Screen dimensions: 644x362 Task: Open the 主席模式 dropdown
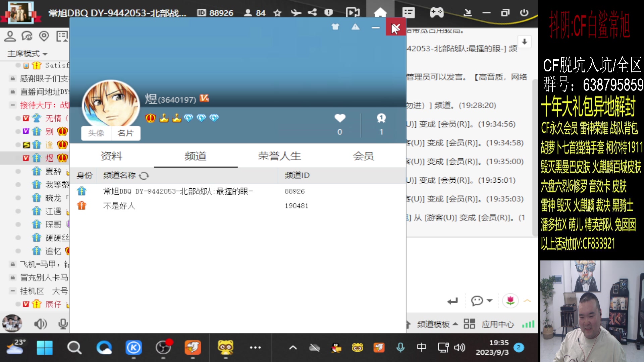28,54
